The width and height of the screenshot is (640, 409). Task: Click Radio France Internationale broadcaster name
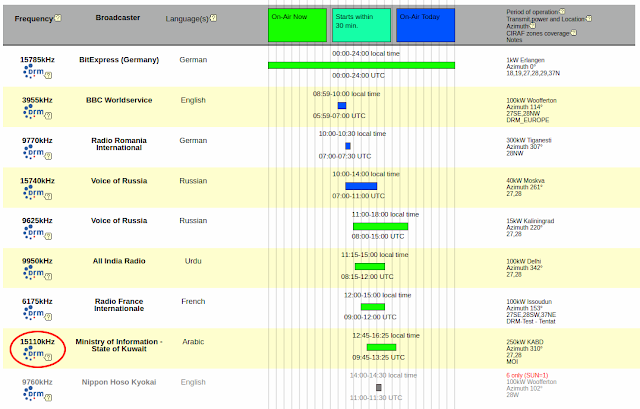(119, 305)
